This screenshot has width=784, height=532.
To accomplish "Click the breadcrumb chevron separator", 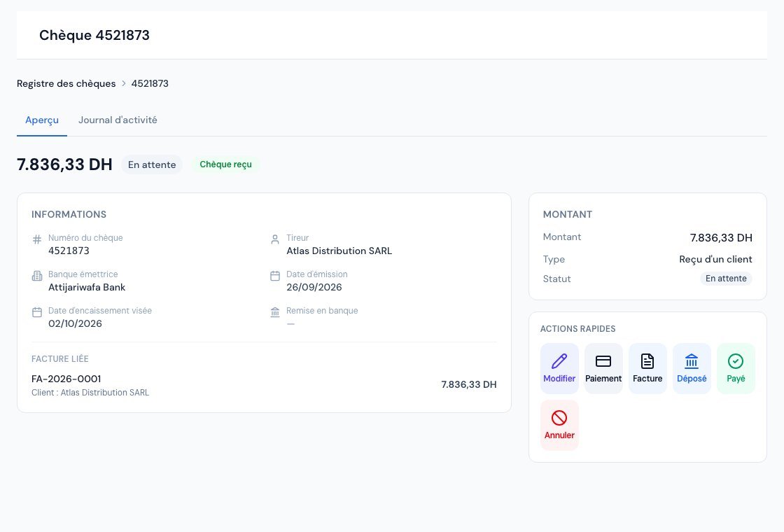I will pyautogui.click(x=124, y=83).
